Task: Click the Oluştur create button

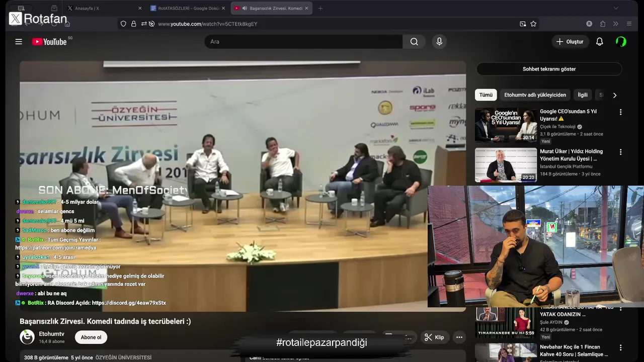Action: pos(570,42)
